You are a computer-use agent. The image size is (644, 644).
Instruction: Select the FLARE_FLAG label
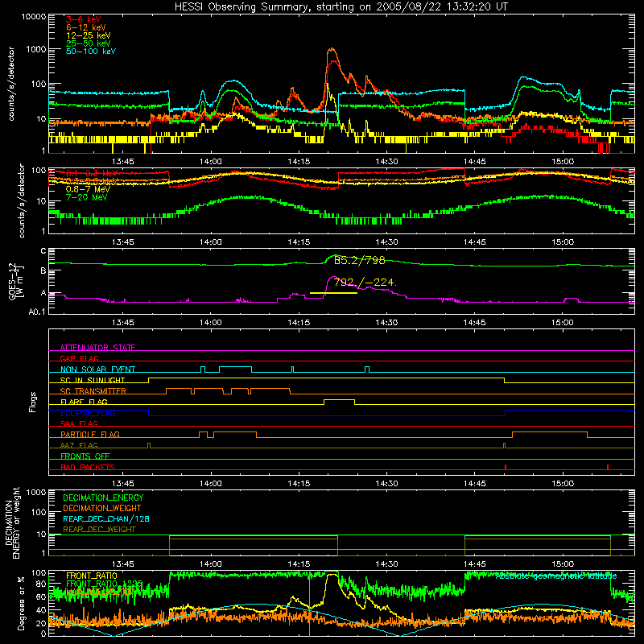[x=84, y=402]
